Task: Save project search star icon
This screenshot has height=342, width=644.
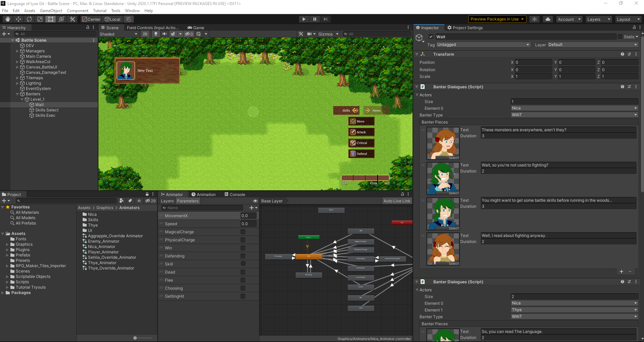Action: coord(139,201)
